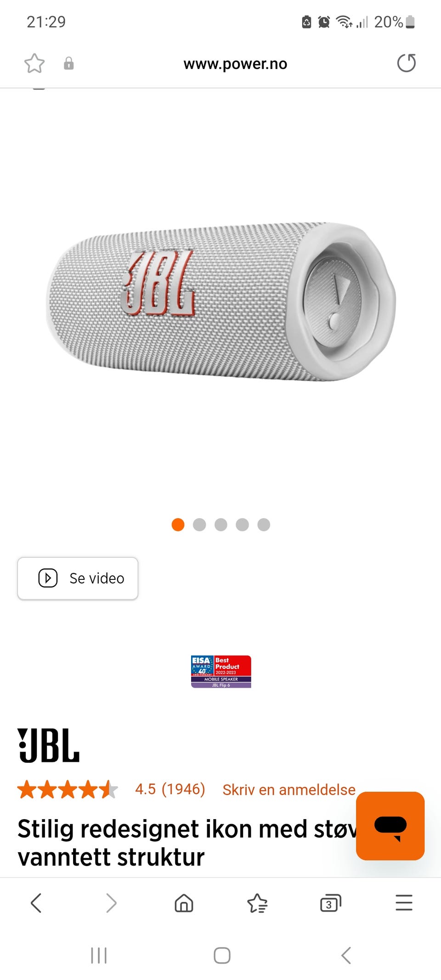Tap the white JBL speaker product image

tap(221, 301)
